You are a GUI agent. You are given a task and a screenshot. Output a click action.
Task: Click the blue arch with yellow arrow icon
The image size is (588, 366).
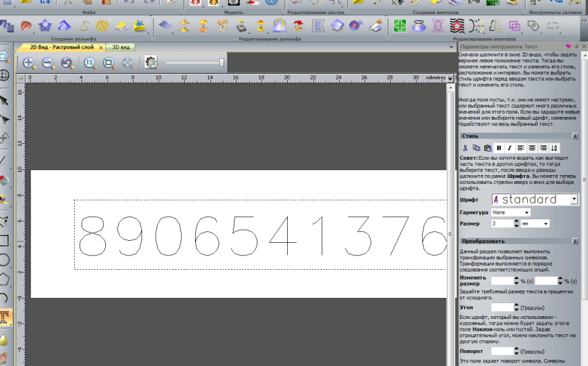pos(279,26)
